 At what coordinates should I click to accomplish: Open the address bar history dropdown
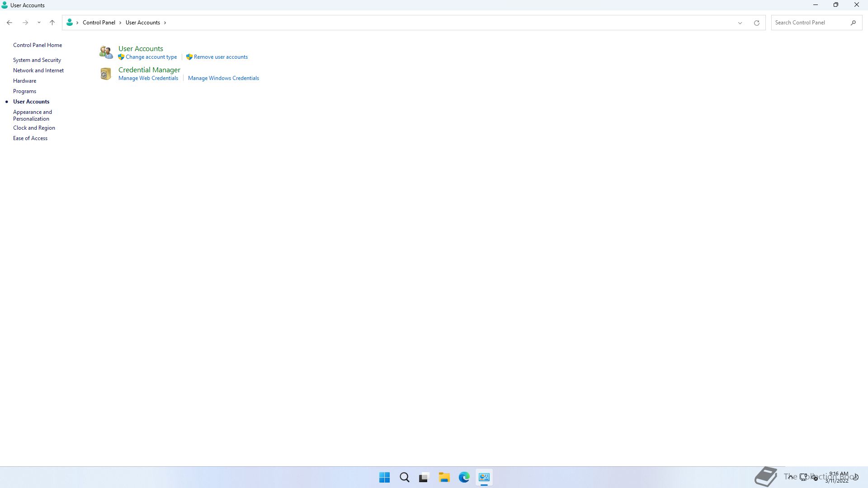coord(740,23)
